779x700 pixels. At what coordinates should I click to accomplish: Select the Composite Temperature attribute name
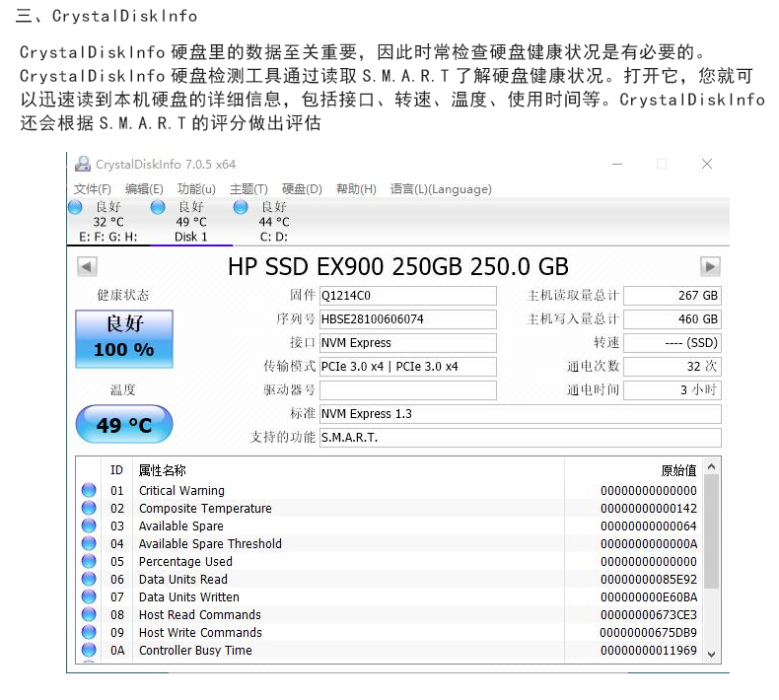pyautogui.click(x=205, y=508)
